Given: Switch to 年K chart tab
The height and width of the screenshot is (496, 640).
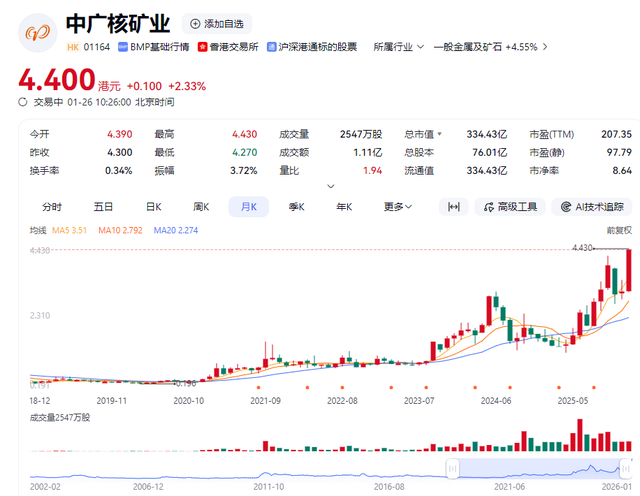Looking at the screenshot, I should point(344,207).
